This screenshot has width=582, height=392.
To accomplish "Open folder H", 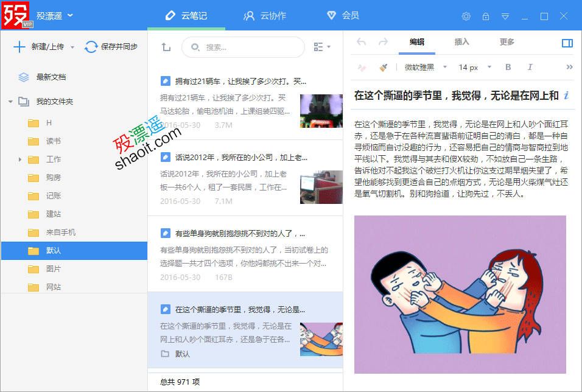I will pos(49,123).
